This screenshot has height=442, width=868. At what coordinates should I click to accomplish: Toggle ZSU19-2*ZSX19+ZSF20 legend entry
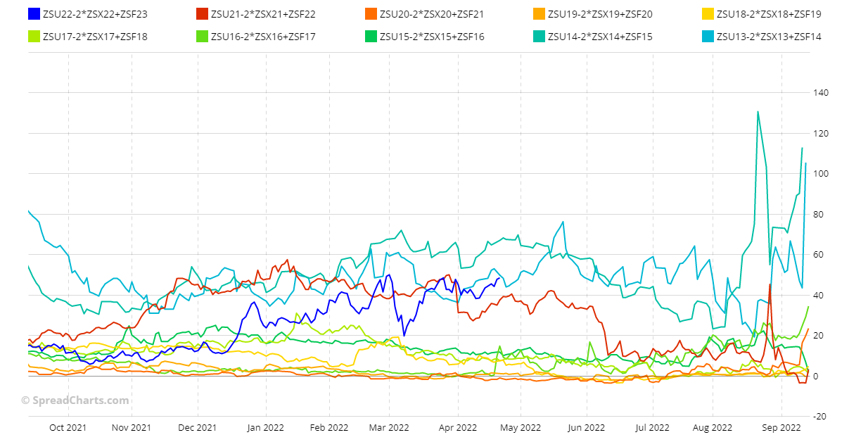pyautogui.click(x=600, y=13)
